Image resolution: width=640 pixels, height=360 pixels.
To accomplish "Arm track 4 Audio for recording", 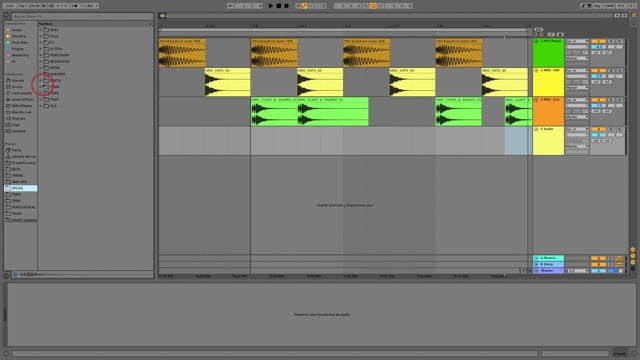I will coord(620,129).
